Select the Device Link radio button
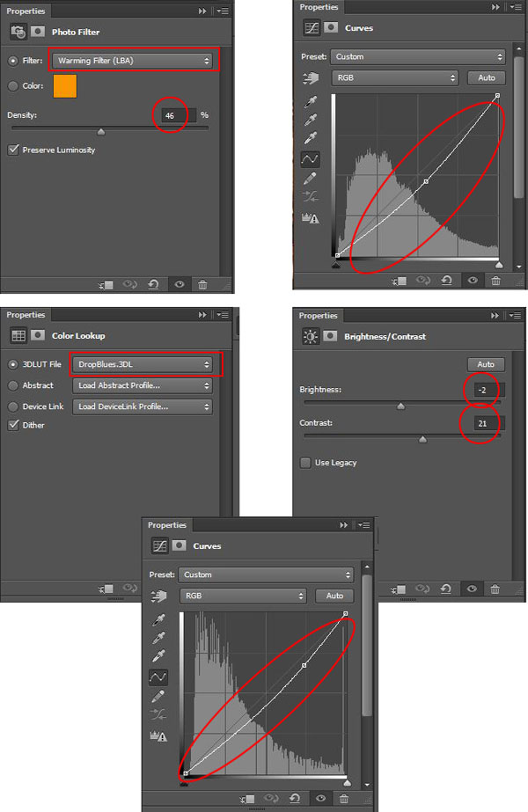Viewport: 528px width, 812px height. click(x=13, y=407)
